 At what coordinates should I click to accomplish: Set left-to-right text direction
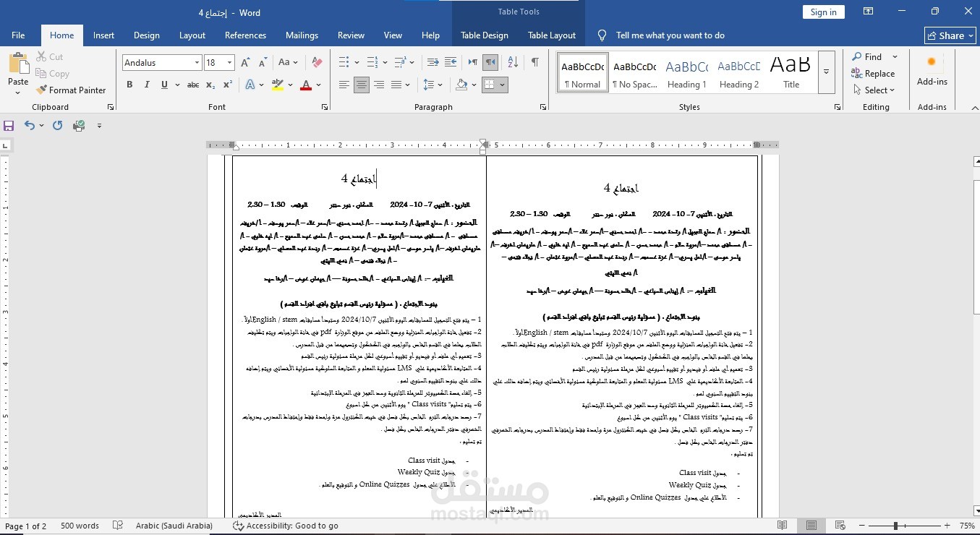tap(472, 62)
